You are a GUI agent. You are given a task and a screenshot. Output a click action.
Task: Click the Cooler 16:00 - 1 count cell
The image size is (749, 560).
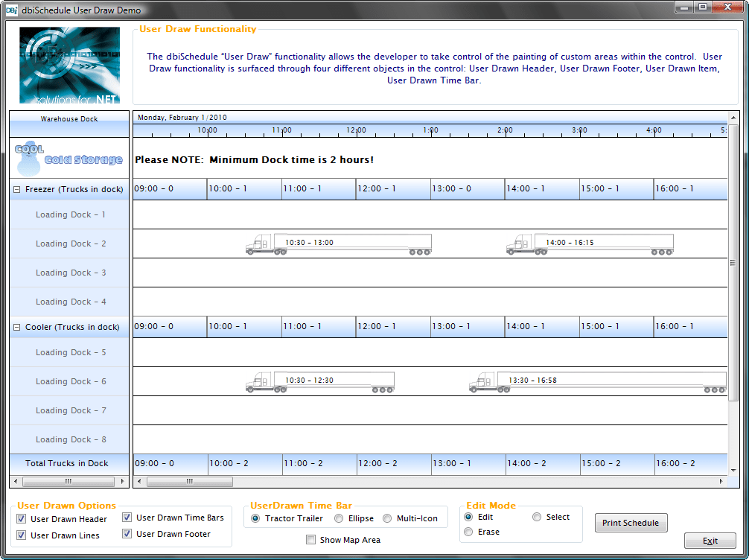[691, 327]
